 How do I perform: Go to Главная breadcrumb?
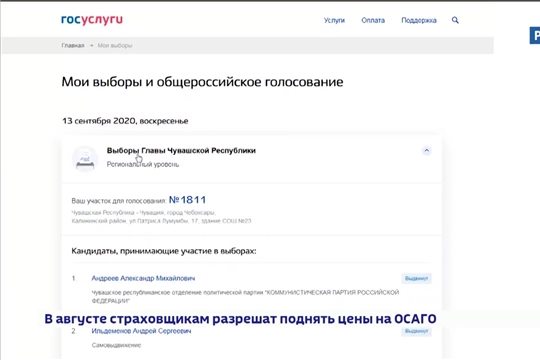coord(73,45)
